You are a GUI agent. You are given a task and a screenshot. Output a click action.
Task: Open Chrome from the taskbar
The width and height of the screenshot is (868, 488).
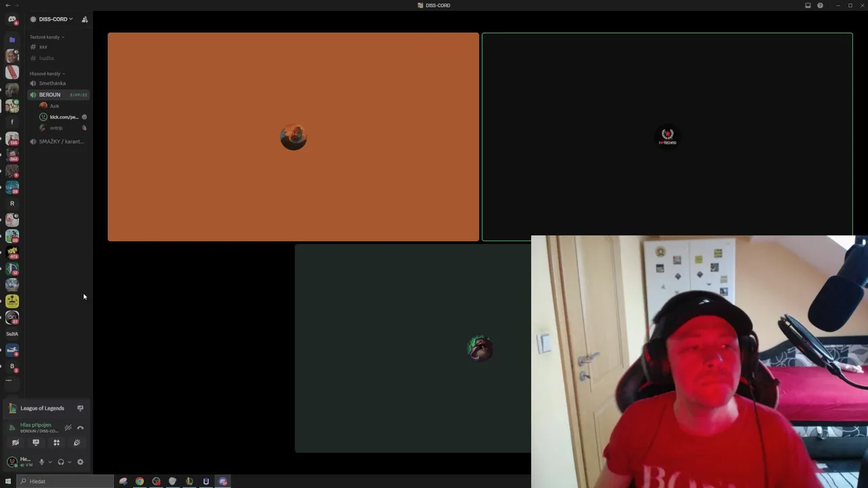pos(140,481)
